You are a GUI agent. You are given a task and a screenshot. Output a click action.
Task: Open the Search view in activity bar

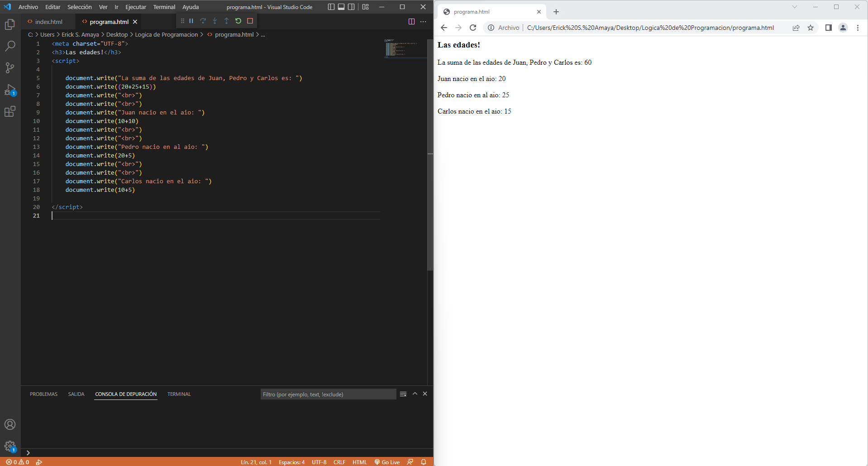tap(10, 46)
